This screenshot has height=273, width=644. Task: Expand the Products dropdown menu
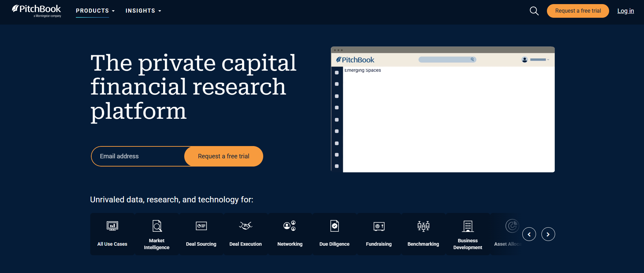pyautogui.click(x=95, y=11)
